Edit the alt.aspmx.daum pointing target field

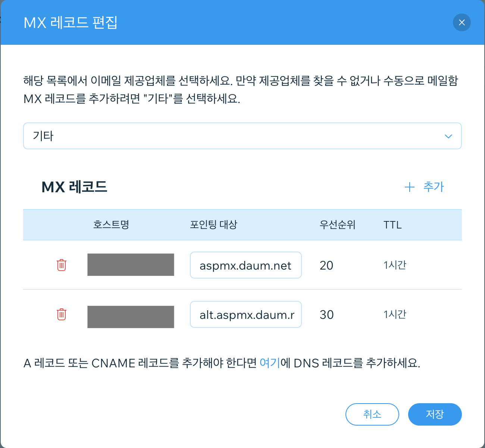(245, 315)
